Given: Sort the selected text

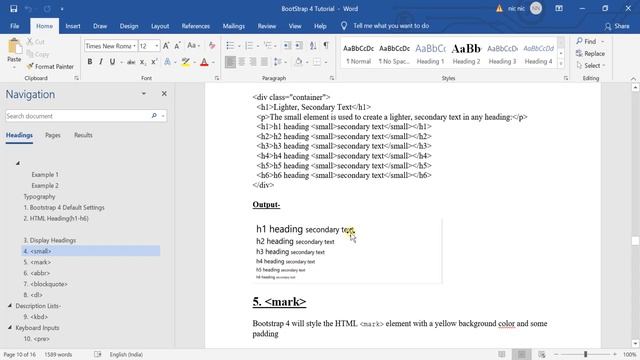Looking at the screenshot, I should [313, 46].
